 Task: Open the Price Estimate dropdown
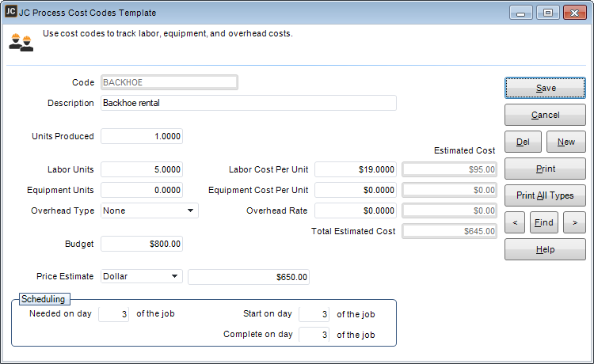click(x=175, y=276)
